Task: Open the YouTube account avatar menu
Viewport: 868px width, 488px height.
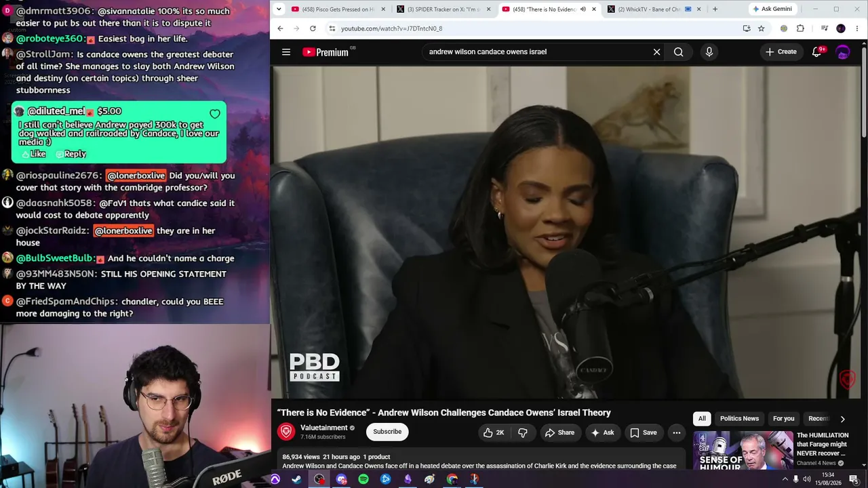Action: [843, 52]
